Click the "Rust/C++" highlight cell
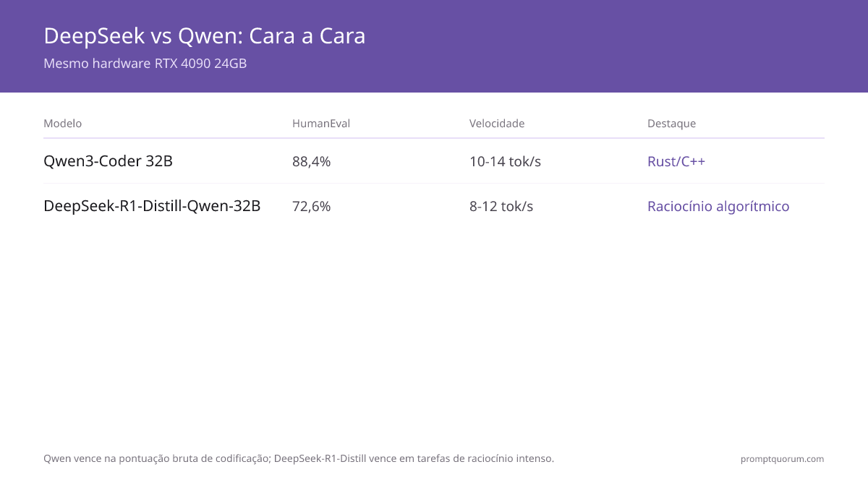 pyautogui.click(x=676, y=162)
